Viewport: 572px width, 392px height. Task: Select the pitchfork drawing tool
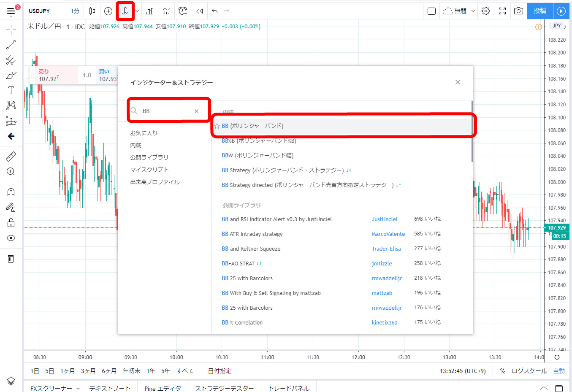pos(11,60)
